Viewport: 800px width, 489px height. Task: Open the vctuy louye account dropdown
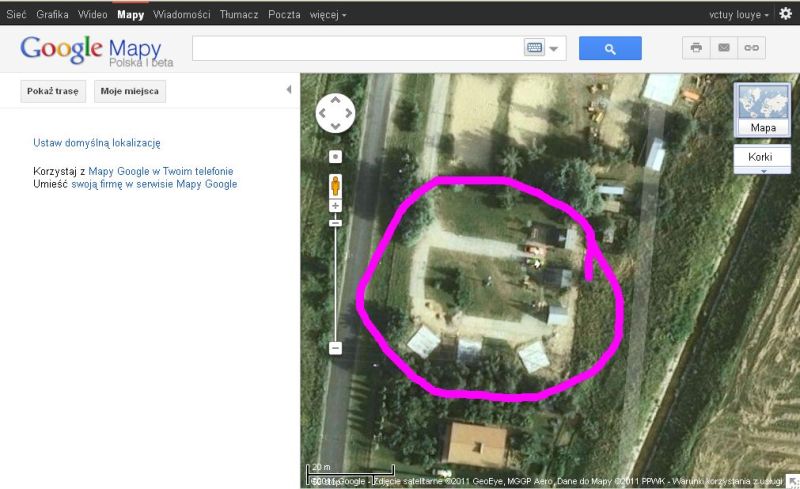point(739,15)
